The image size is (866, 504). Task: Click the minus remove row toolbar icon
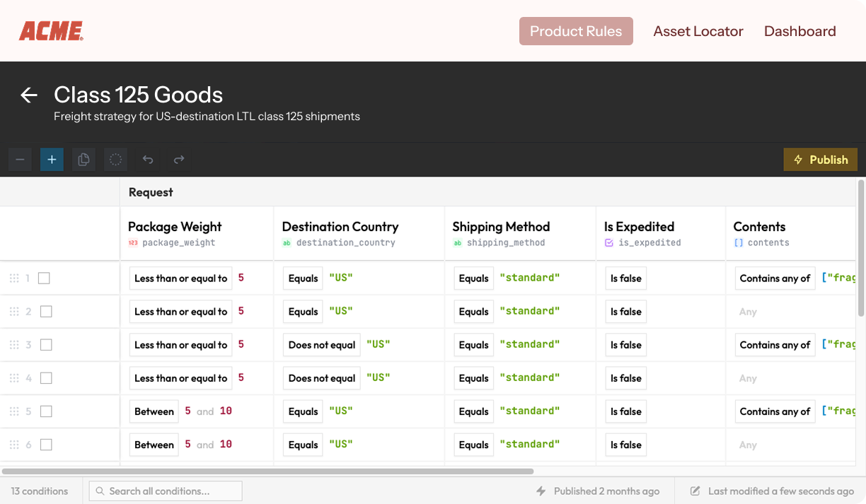pyautogui.click(x=20, y=160)
